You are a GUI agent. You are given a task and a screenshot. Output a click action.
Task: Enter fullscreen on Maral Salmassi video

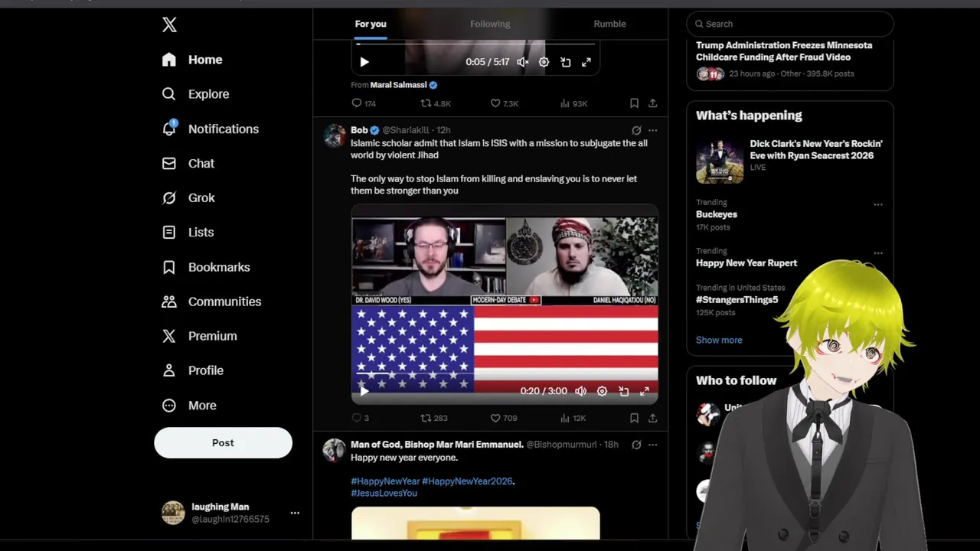586,62
